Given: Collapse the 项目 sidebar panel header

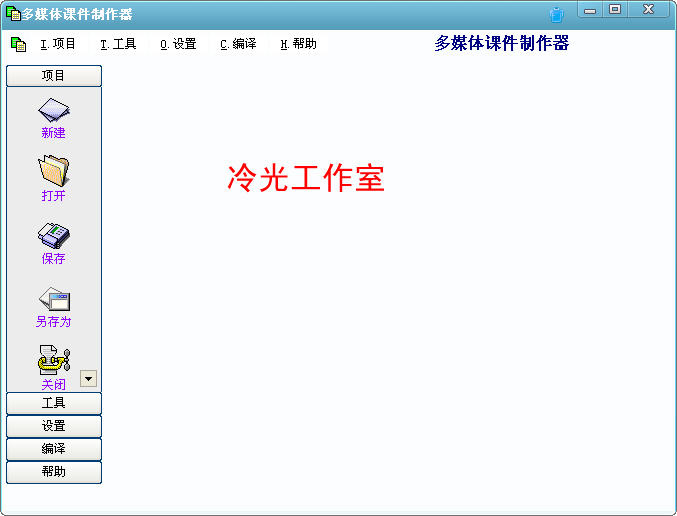Looking at the screenshot, I should [x=54, y=76].
